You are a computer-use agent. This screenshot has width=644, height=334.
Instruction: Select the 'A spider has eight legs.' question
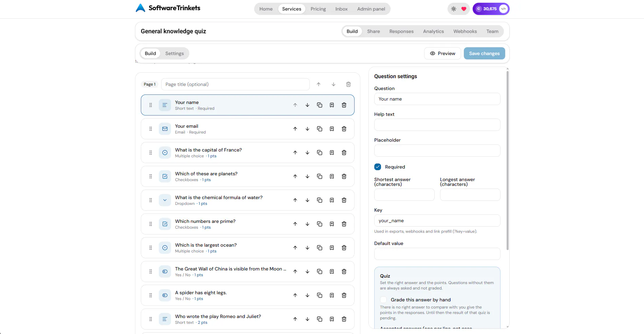pyautogui.click(x=248, y=295)
